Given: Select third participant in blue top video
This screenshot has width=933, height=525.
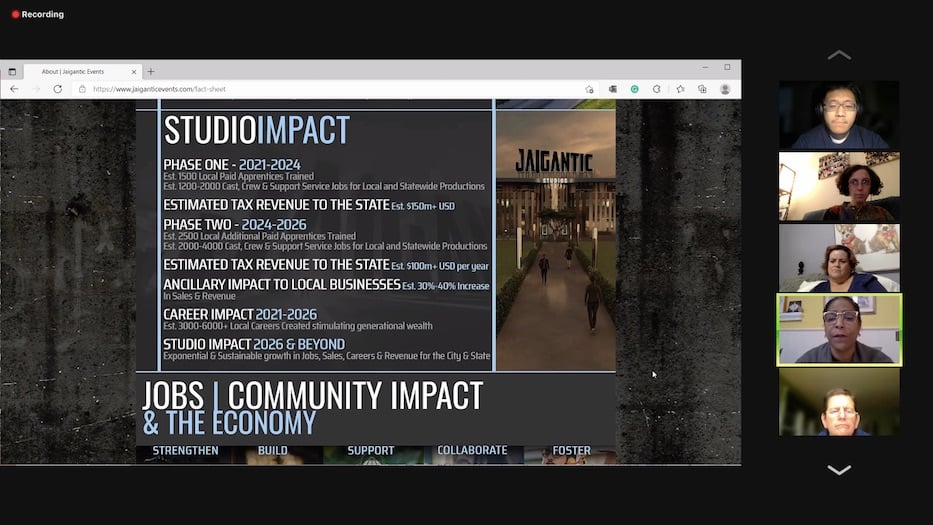Looking at the screenshot, I should pos(839,258).
